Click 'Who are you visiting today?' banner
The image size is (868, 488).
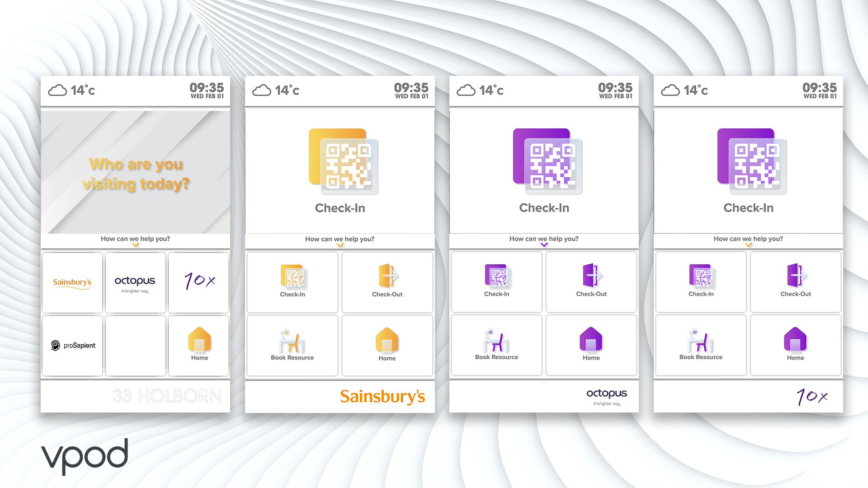(x=136, y=172)
